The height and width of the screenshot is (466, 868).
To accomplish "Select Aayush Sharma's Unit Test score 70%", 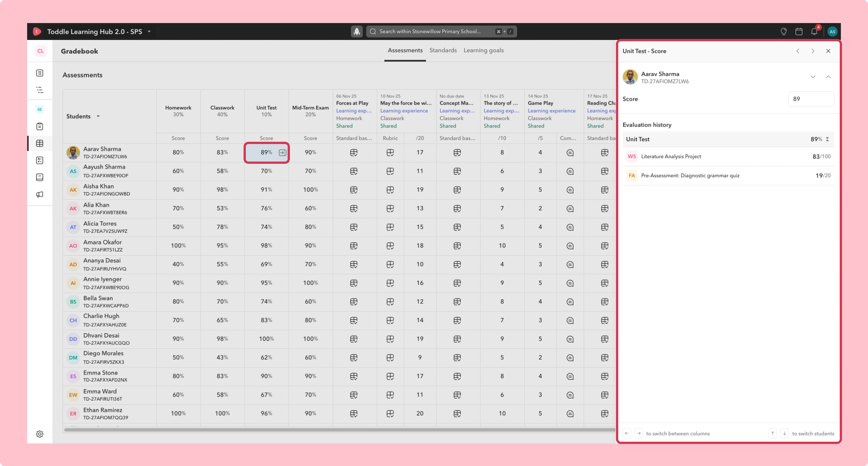I will [x=267, y=171].
